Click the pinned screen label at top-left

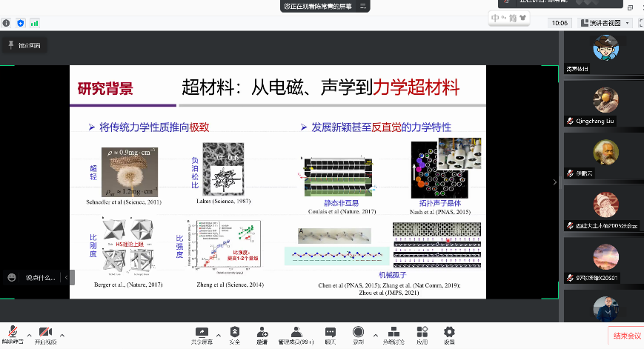(24, 46)
